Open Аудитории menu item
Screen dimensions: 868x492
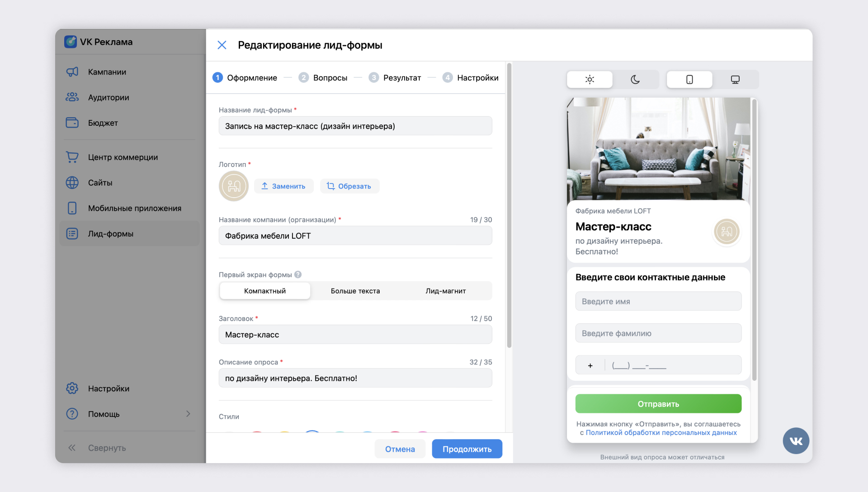(129, 97)
